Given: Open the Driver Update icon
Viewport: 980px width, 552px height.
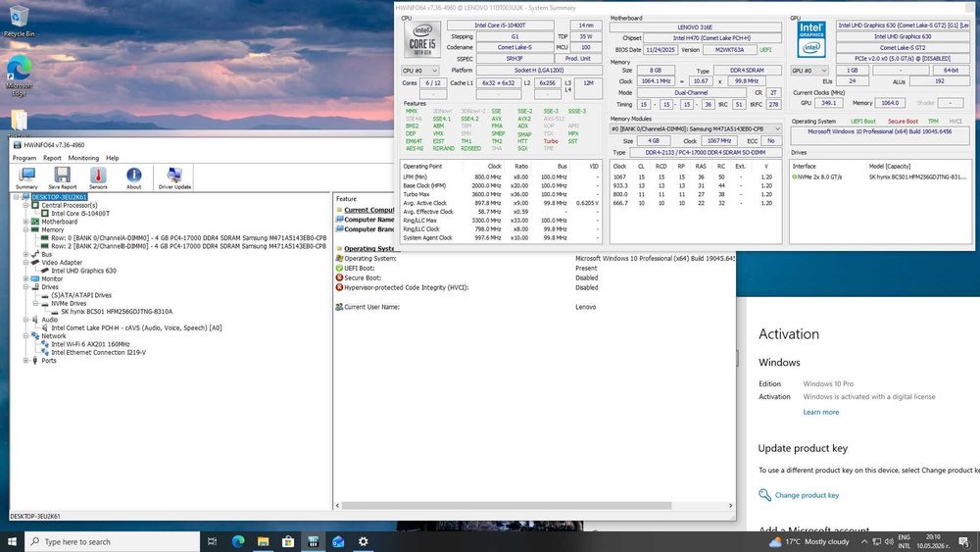Looking at the screenshot, I should pyautogui.click(x=174, y=177).
